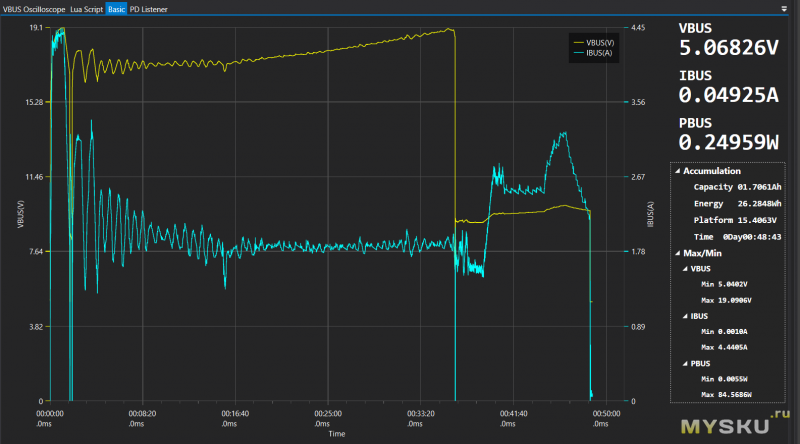Viewport: 800px width, 444px height.
Task: Click the VBUS(V) yellow legend entry
Action: pos(592,42)
